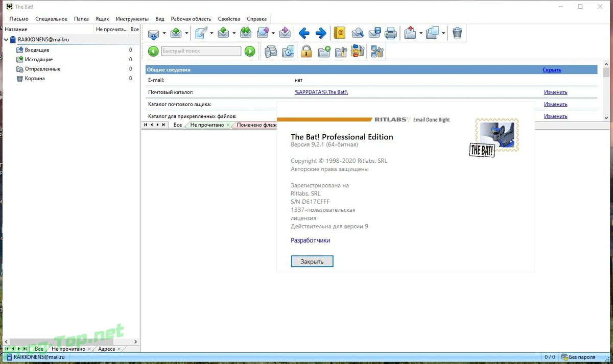Image resolution: width=613 pixels, height=364 pixels.
Task: Open the Вид menu
Action: click(160, 19)
